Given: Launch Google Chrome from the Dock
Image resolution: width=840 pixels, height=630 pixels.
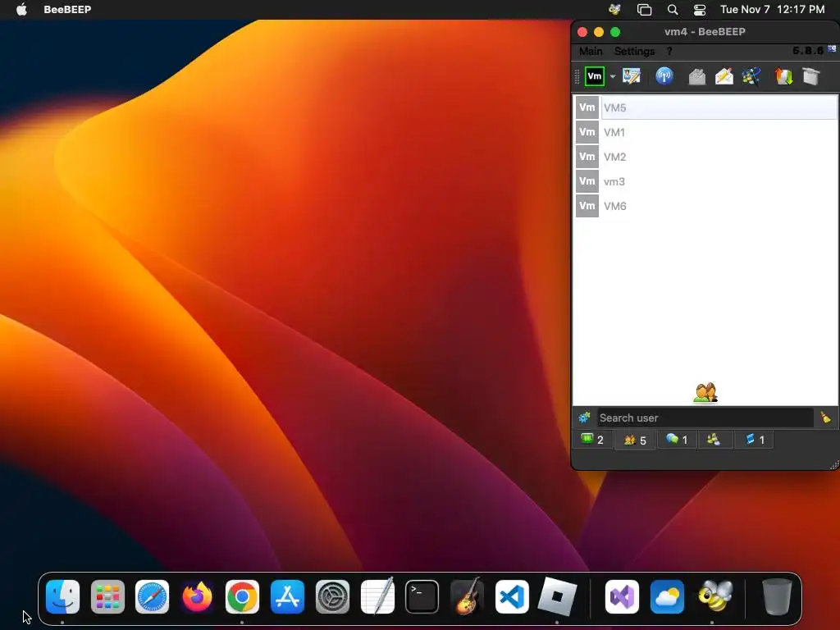Looking at the screenshot, I should click(x=242, y=596).
